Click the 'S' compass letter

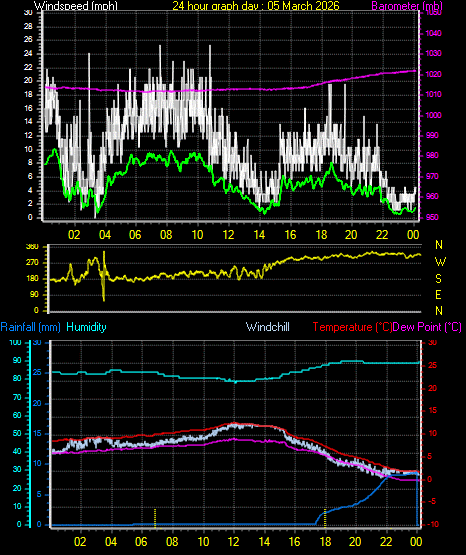point(438,279)
